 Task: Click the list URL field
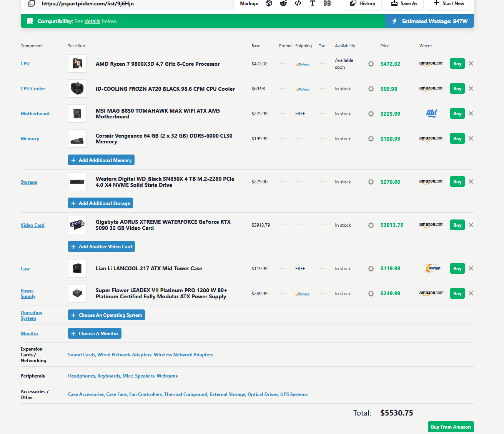click(136, 3)
